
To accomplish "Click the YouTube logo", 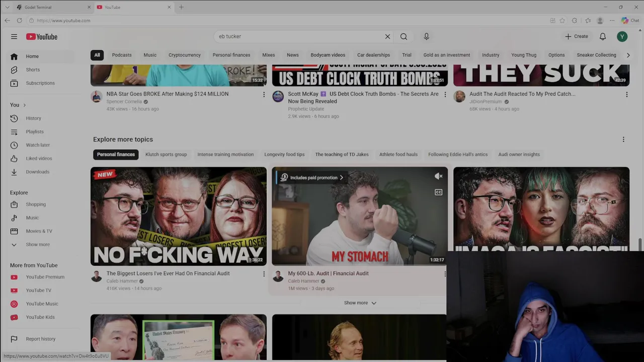I will (x=42, y=37).
